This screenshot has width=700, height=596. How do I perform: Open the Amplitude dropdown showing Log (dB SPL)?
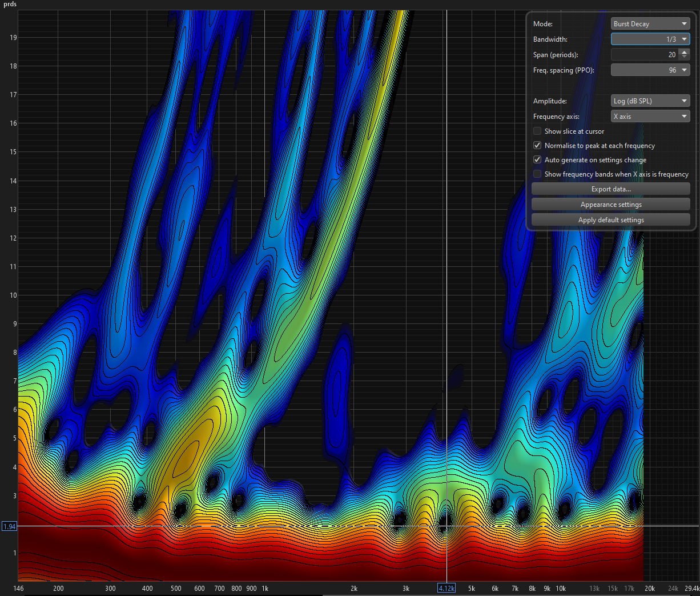coord(650,101)
